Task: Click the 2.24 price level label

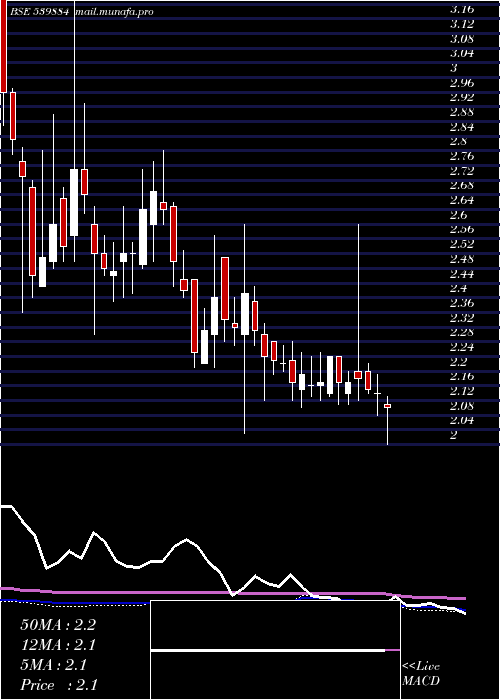Action: [461, 347]
